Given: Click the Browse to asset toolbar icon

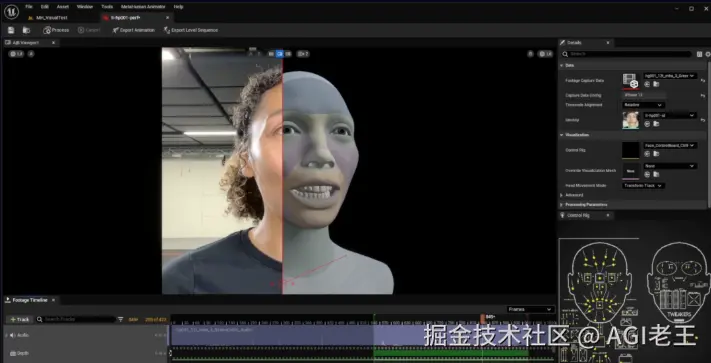Looking at the screenshot, I should pyautogui.click(x=26, y=30).
